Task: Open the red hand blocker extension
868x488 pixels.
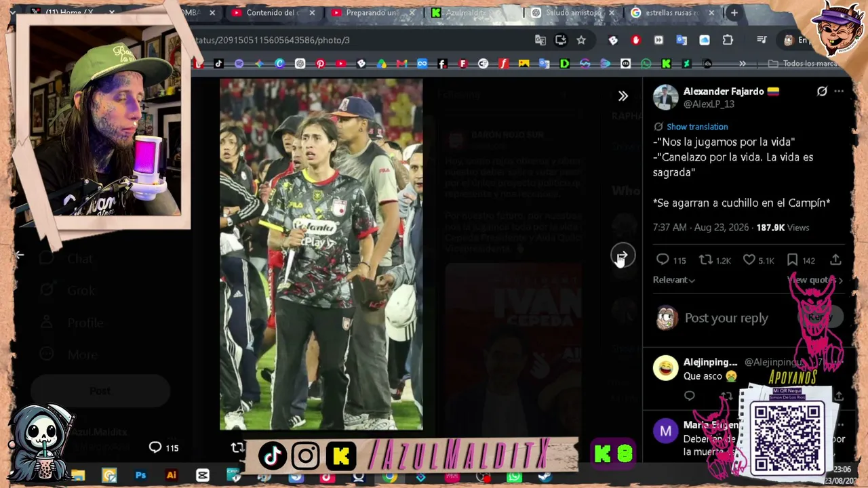Action: pos(635,40)
